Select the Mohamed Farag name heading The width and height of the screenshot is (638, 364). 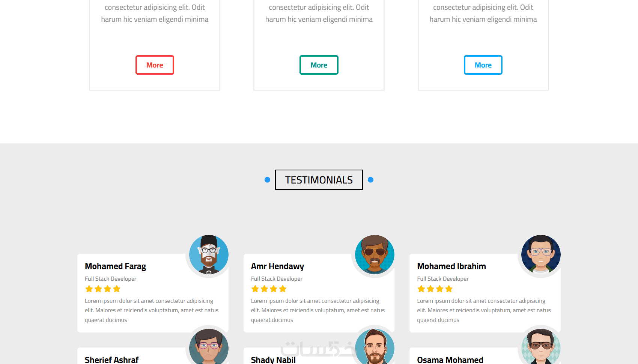point(115,266)
